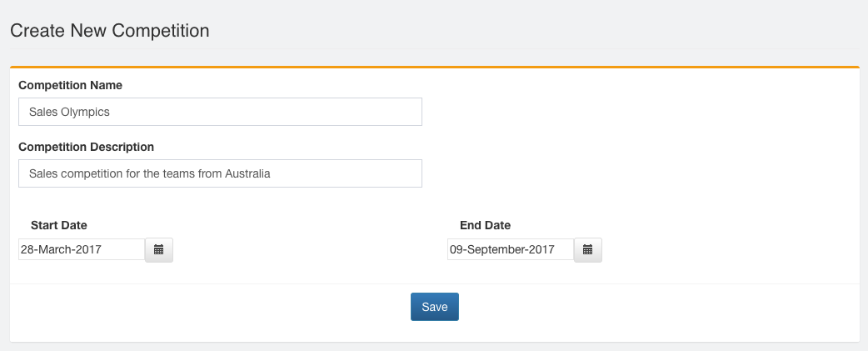Click the Competition Description label
The width and height of the screenshot is (868, 351).
(x=86, y=147)
